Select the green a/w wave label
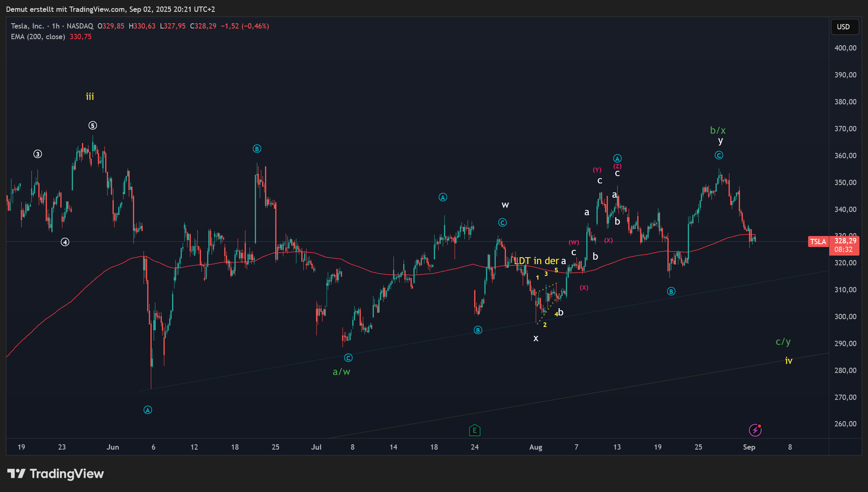 tap(341, 372)
